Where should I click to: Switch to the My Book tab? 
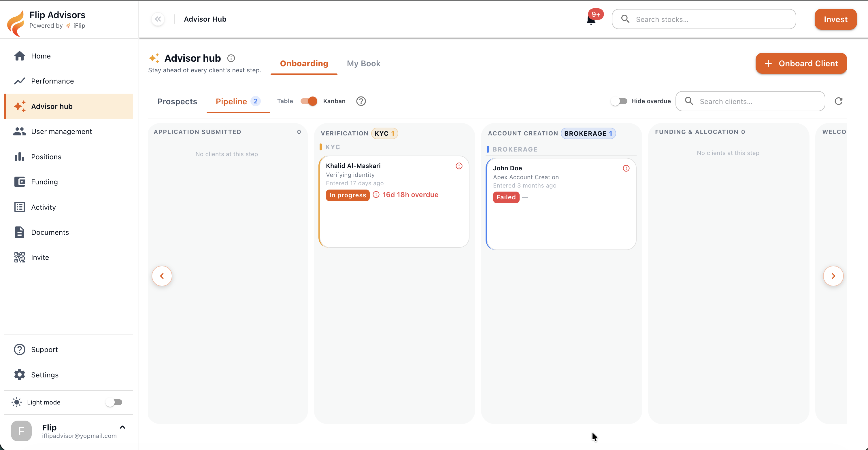364,63
